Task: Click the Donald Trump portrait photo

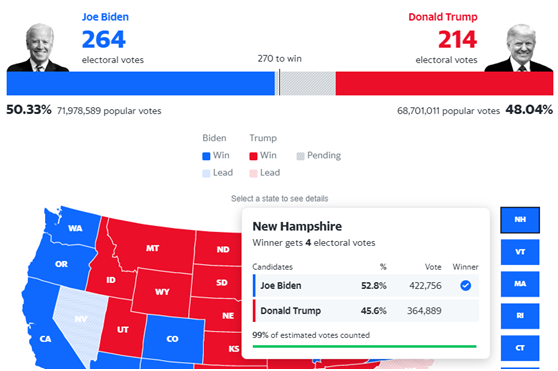Action: [x=519, y=48]
